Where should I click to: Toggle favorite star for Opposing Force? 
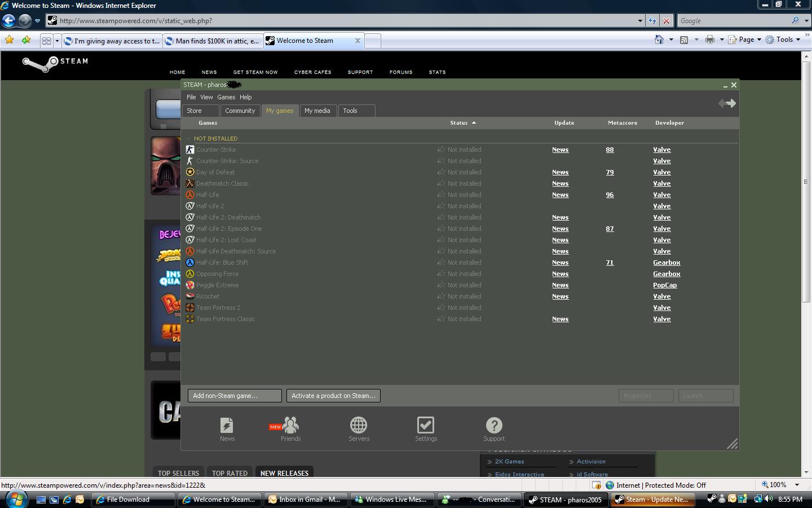point(441,274)
